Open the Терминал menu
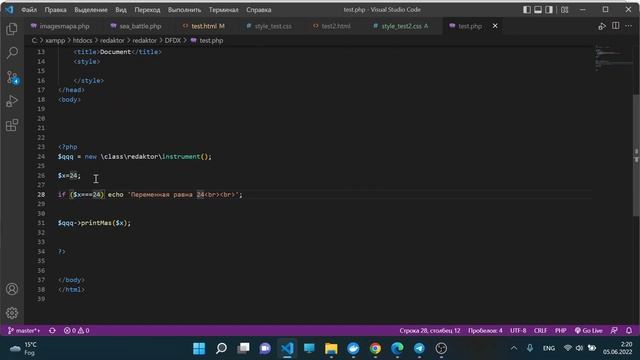The image size is (640, 360). click(223, 10)
